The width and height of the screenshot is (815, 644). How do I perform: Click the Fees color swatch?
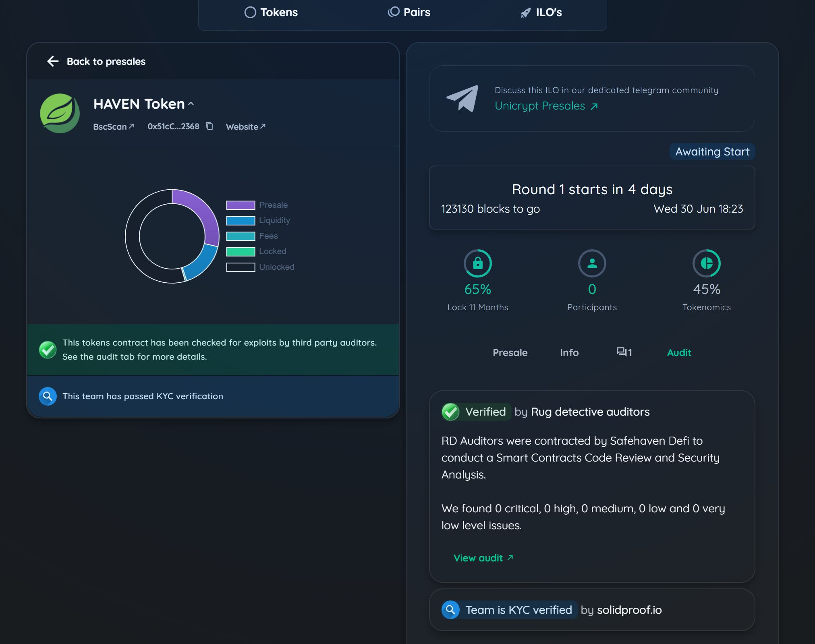click(241, 236)
